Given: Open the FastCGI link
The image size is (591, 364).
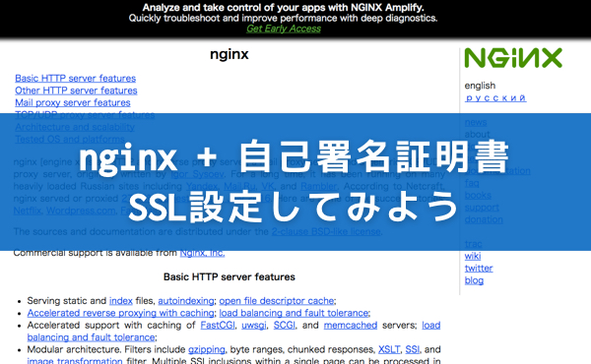Looking at the screenshot, I should pyautogui.click(x=218, y=326).
